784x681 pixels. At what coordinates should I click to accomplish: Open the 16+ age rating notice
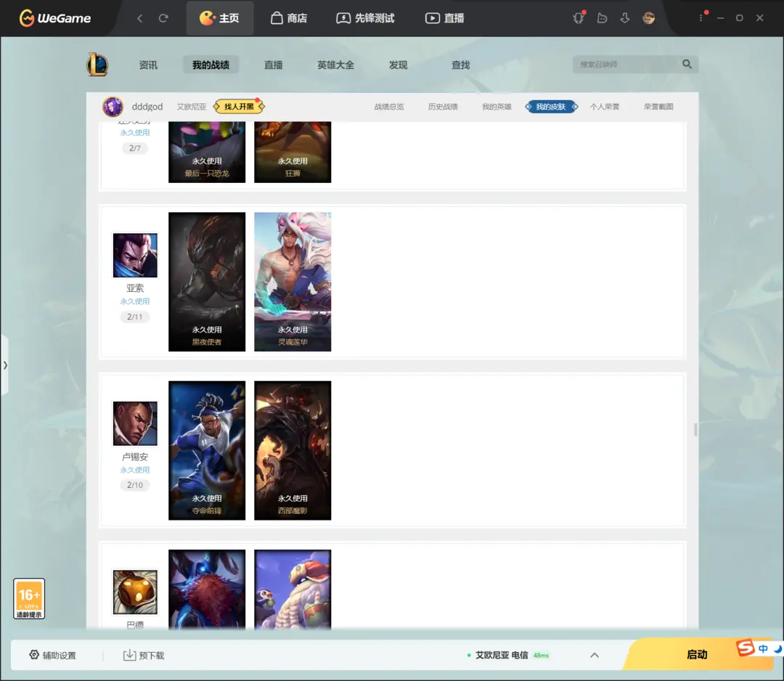[29, 598]
